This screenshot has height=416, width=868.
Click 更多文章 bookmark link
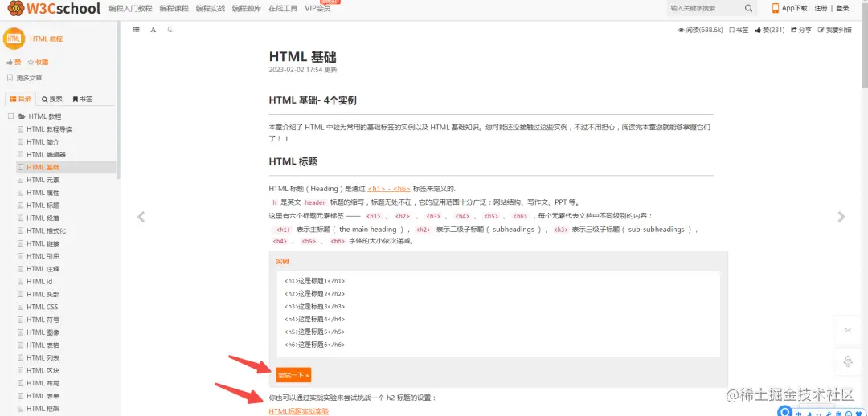pyautogui.click(x=24, y=78)
